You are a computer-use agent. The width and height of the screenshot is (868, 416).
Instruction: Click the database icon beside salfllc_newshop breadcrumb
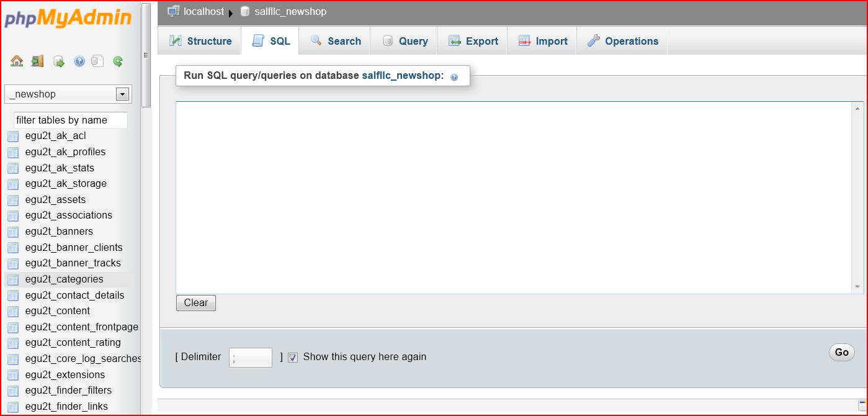click(x=244, y=11)
